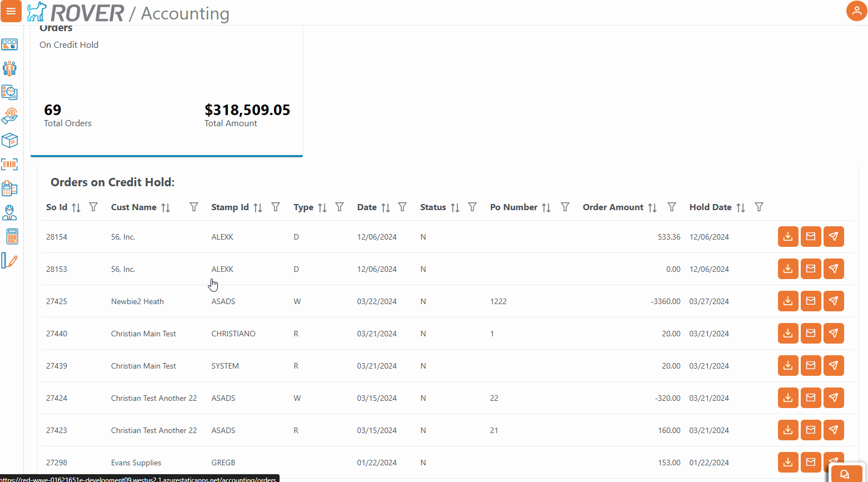The height and width of the screenshot is (482, 868).
Task: Send order 27440 with paper plane icon
Action: (x=834, y=333)
